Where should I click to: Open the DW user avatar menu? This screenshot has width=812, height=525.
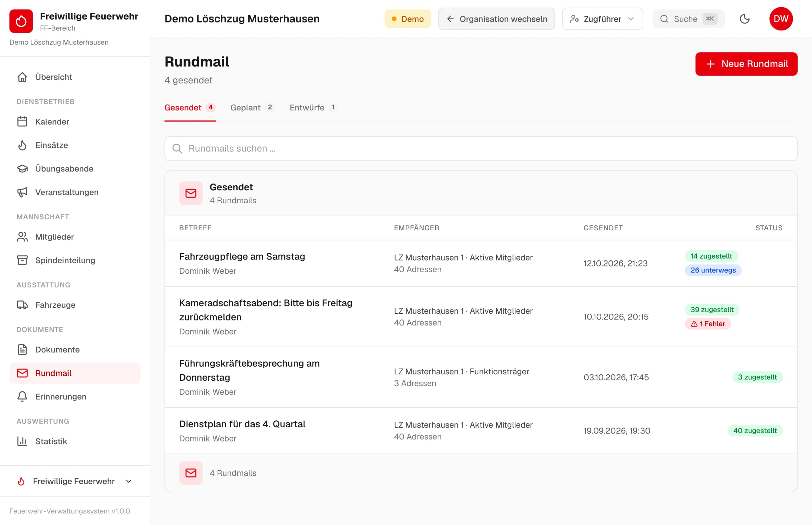pos(781,19)
